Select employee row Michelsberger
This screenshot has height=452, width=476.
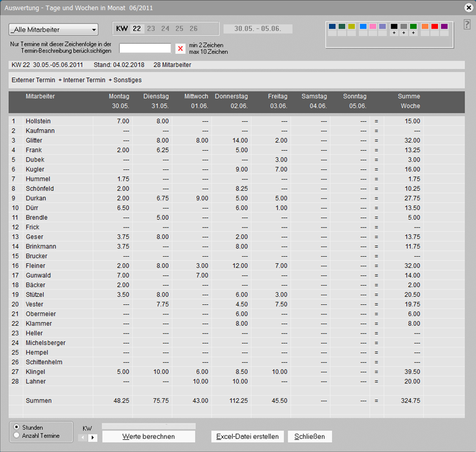pyautogui.click(x=236, y=343)
